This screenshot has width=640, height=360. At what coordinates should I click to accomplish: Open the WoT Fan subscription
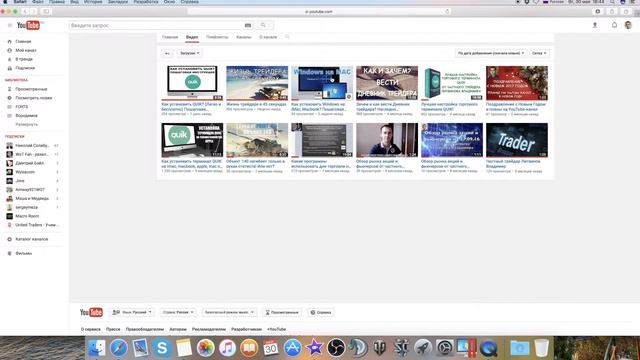click(32, 154)
